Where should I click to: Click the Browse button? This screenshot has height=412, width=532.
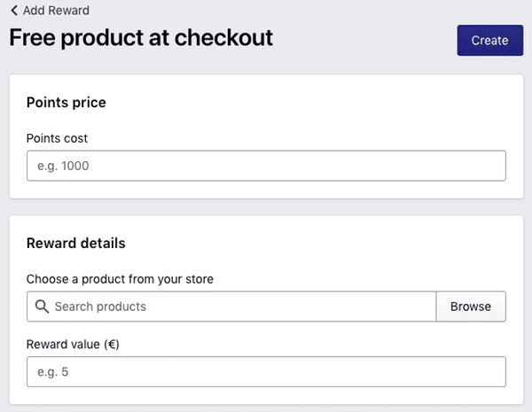click(470, 307)
